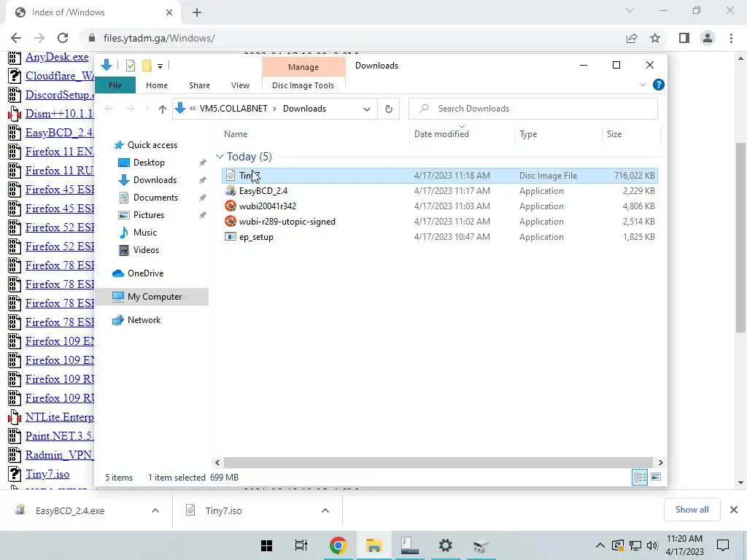Open Customize Quick Access Toolbar dropdown
The image size is (747, 560).
(160, 66)
